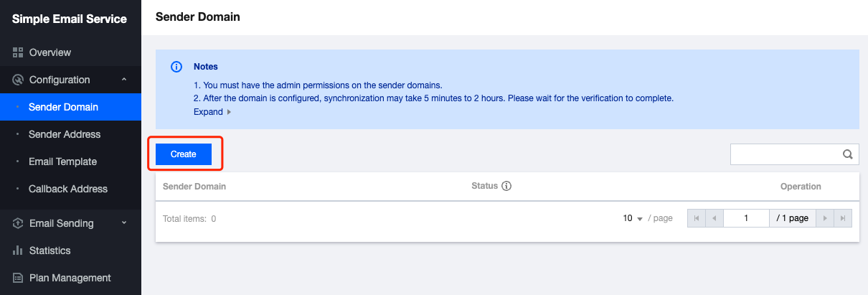Go to the next page
The height and width of the screenshot is (295, 868).
point(826,218)
